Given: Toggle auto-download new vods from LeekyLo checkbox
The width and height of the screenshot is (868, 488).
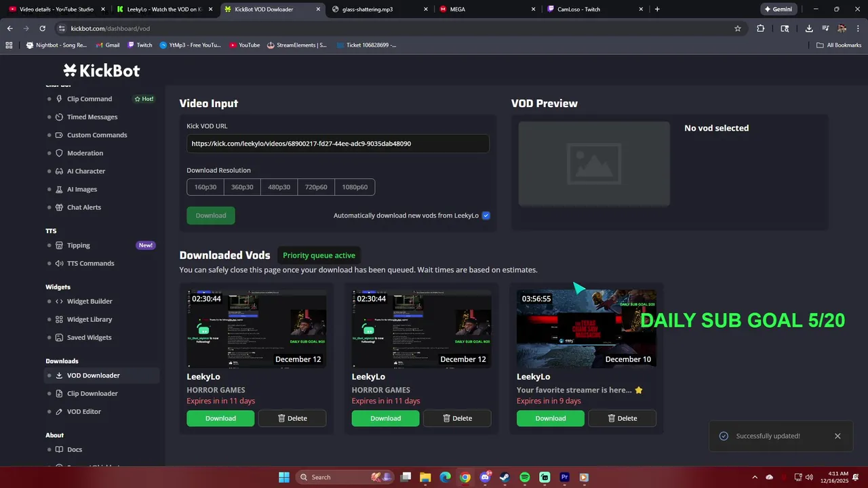Looking at the screenshot, I should (x=486, y=216).
